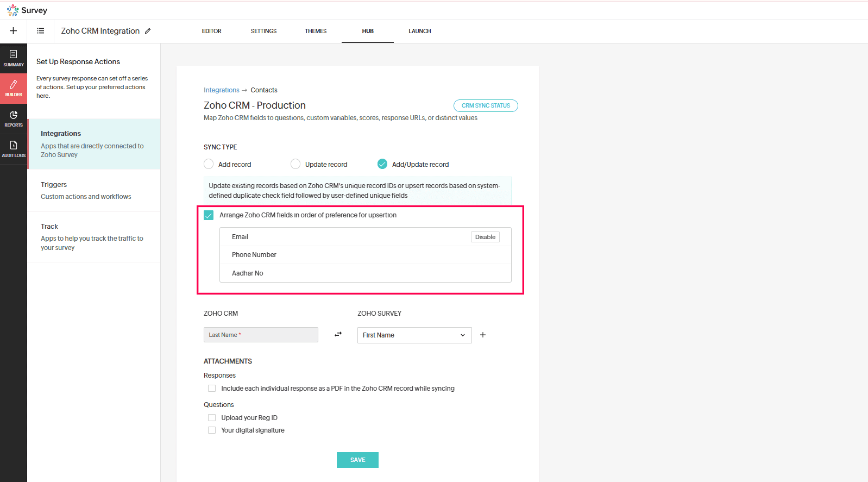The width and height of the screenshot is (868, 482).
Task: Go back via Integrations breadcrumb link
Action: (x=222, y=90)
